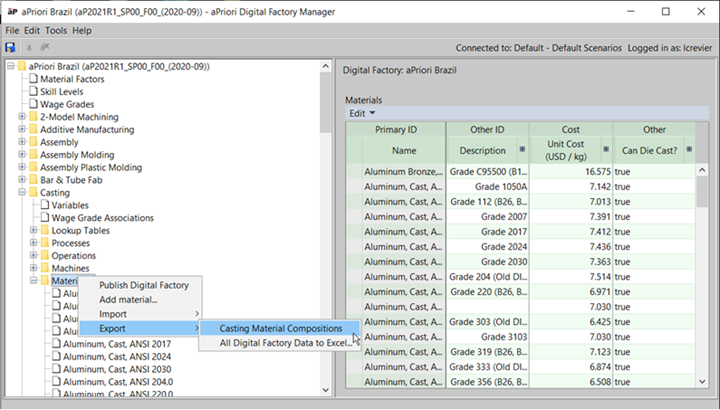Select Casting Material Compositions export option

[x=279, y=328]
